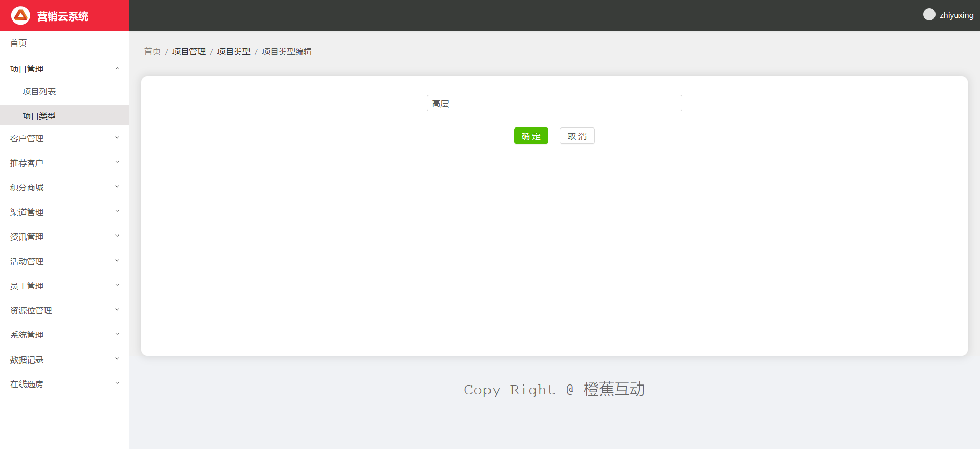Expand 渠道管理 using its chevron
Image resolution: width=980 pixels, height=449 pixels.
click(117, 211)
